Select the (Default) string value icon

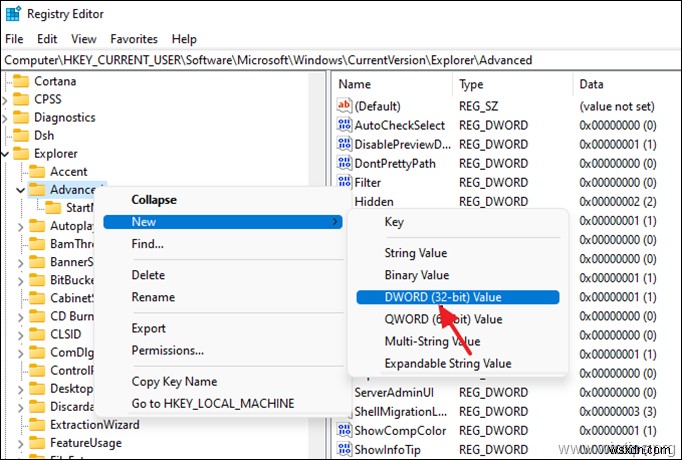344,106
